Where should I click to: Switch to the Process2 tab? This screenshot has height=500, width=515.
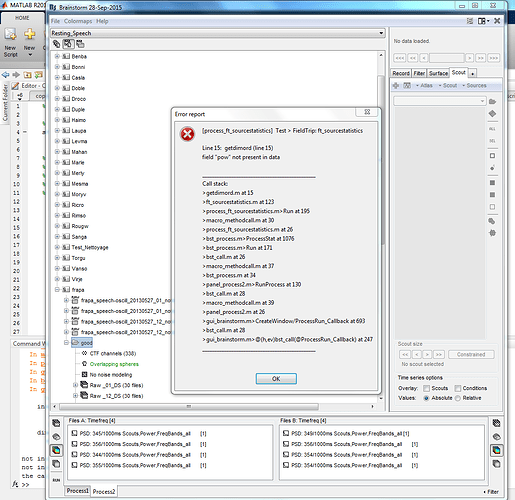(x=104, y=491)
